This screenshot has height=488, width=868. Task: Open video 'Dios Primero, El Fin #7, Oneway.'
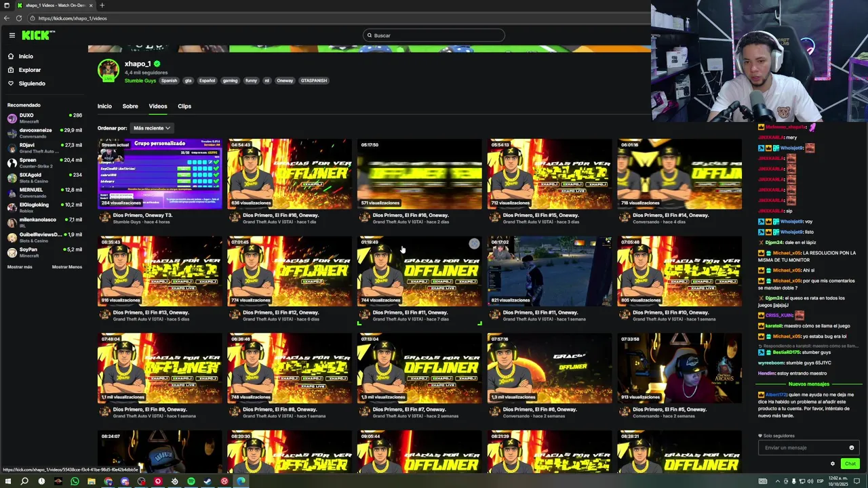[x=420, y=368]
